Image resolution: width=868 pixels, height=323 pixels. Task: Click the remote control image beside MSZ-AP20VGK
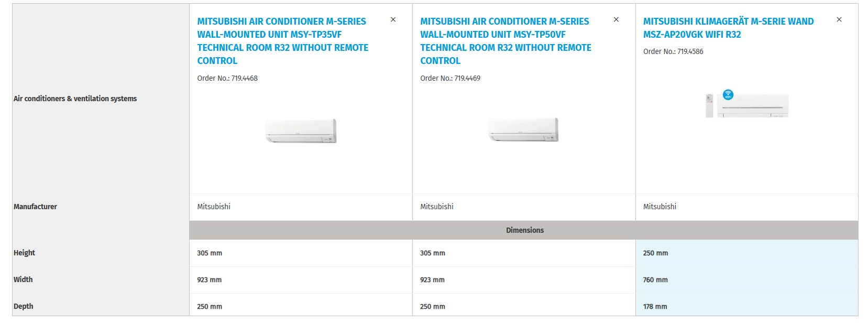pos(709,105)
